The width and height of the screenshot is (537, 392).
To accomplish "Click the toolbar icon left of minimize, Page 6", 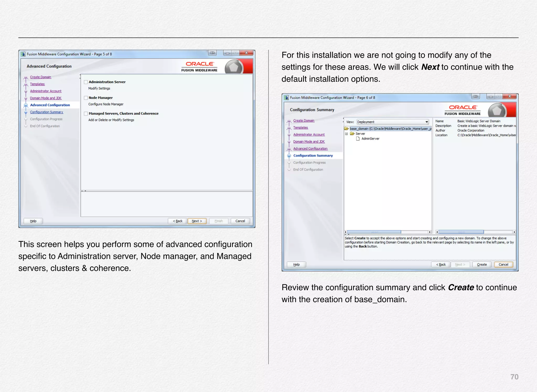I will (476, 96).
